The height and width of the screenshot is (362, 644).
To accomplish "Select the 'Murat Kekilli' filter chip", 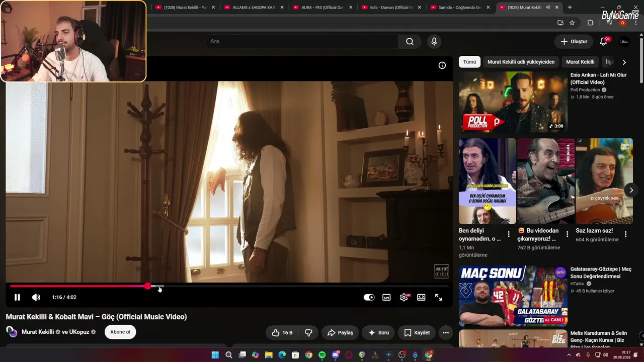I will pyautogui.click(x=580, y=62).
